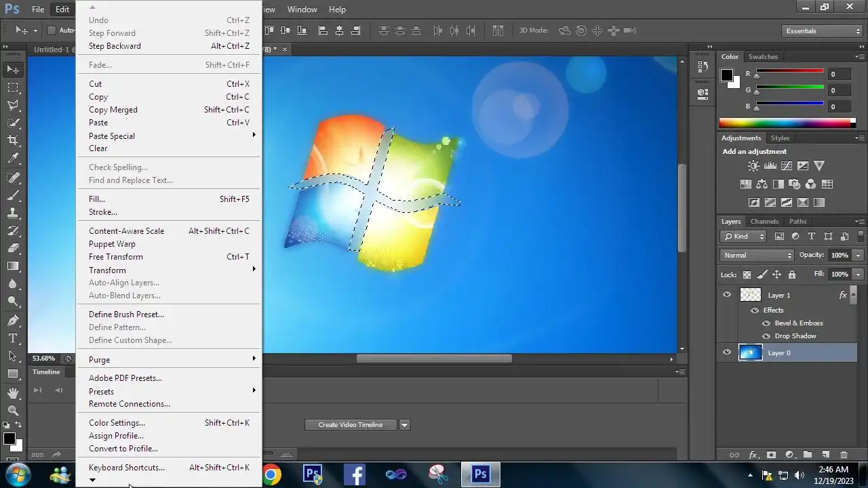Select the Eyedropper tool
Screen dimensions: 868x488
pyautogui.click(x=13, y=159)
